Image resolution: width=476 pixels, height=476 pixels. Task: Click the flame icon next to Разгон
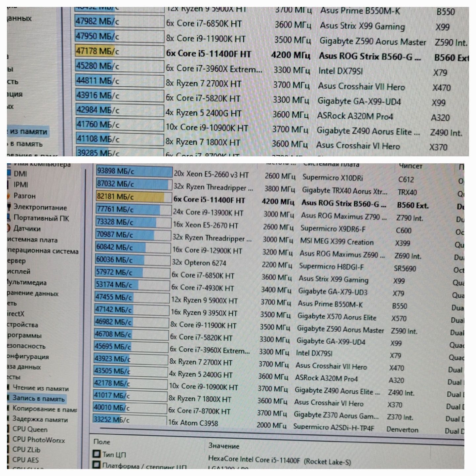8,196
